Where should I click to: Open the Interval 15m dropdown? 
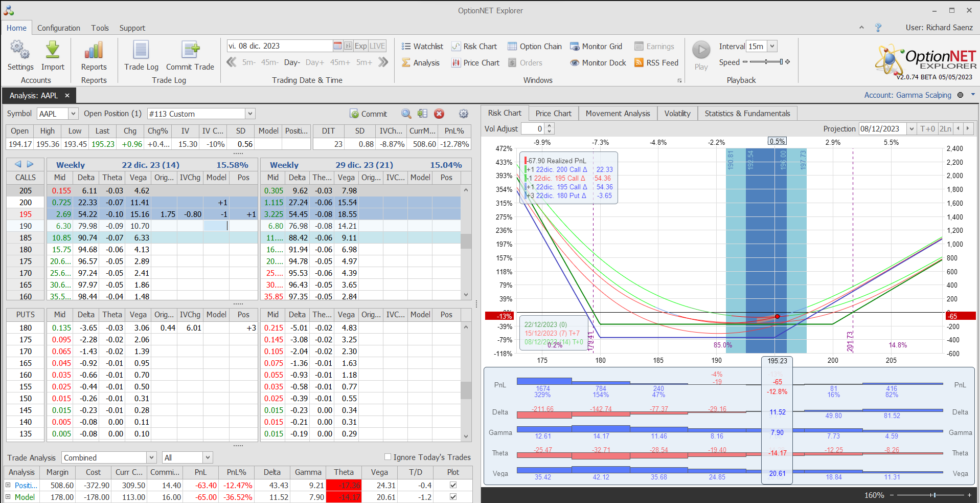772,46
